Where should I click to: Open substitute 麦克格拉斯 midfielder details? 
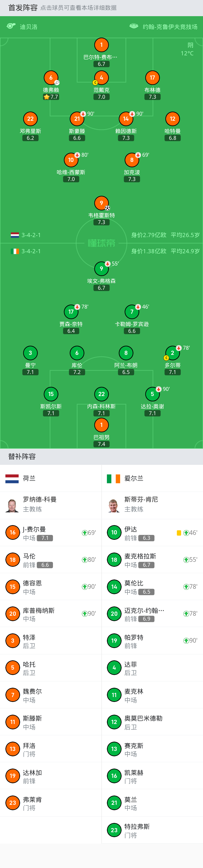152,560
